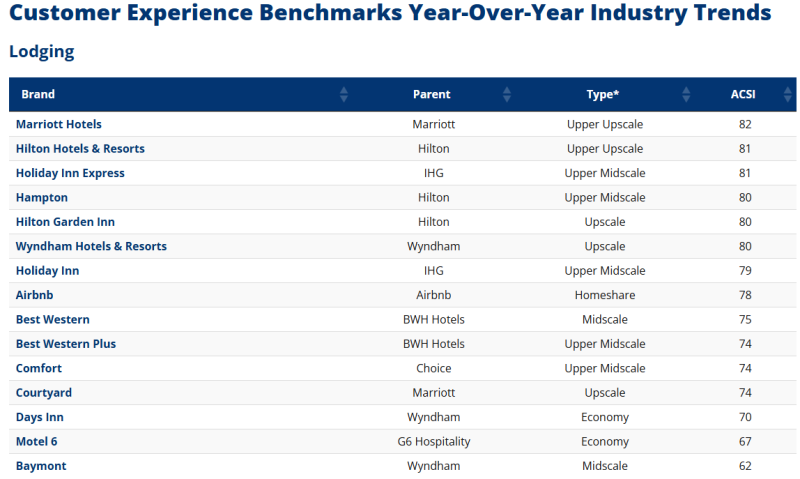Select Economy type in the Days Inn row
Image resolution: width=800 pixels, height=479 pixels.
605,417
